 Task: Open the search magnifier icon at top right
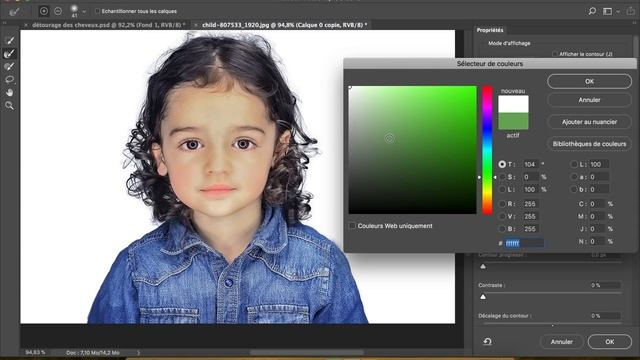(592, 11)
